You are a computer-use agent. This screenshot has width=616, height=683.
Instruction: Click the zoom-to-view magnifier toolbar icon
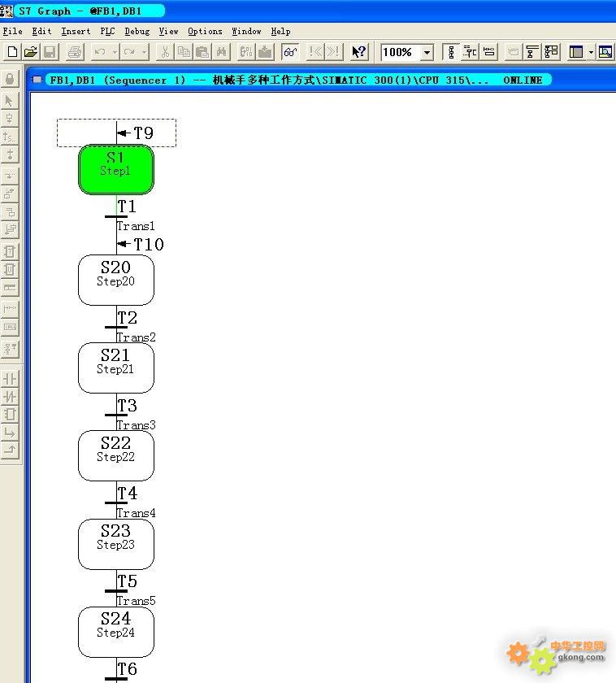[605, 52]
